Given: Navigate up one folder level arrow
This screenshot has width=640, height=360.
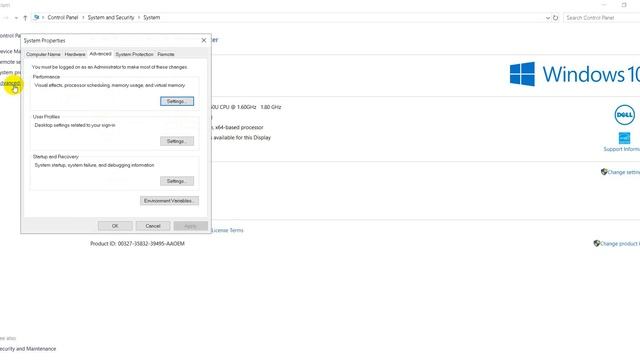Looking at the screenshot, I should [25, 18].
